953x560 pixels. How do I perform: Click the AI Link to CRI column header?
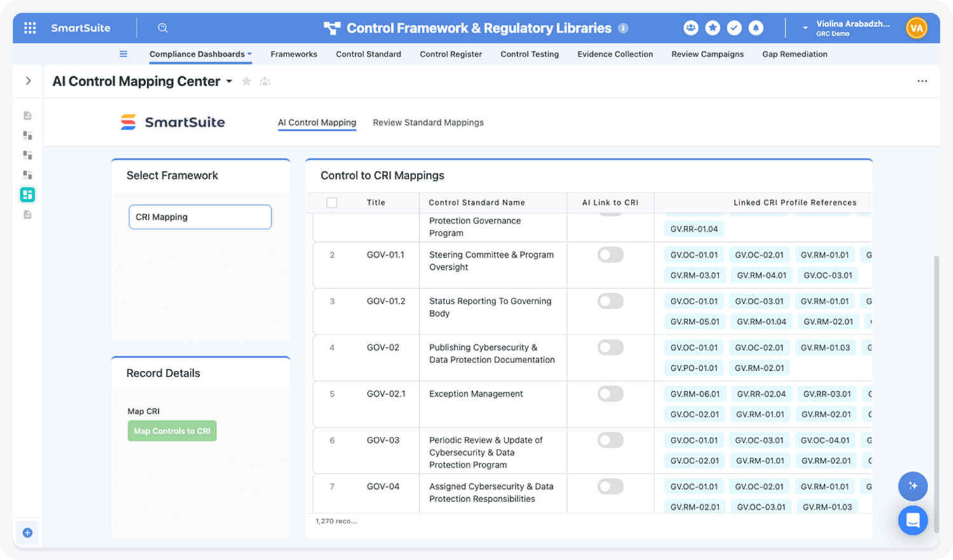tap(610, 203)
